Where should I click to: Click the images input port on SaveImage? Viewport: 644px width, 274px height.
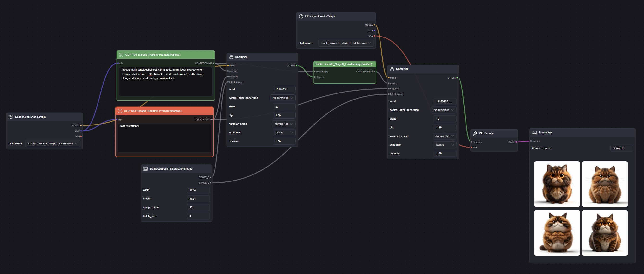pos(531,141)
